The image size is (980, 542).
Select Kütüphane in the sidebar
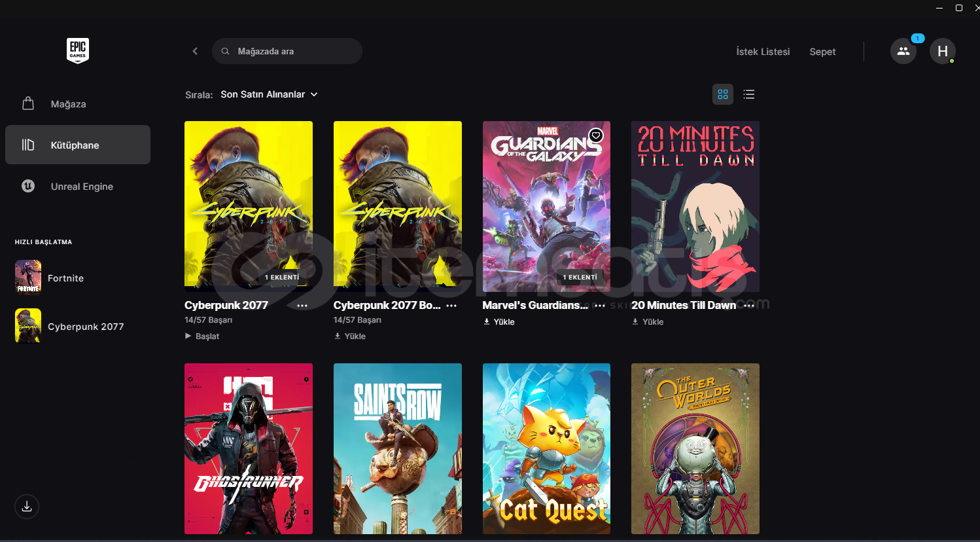78,145
